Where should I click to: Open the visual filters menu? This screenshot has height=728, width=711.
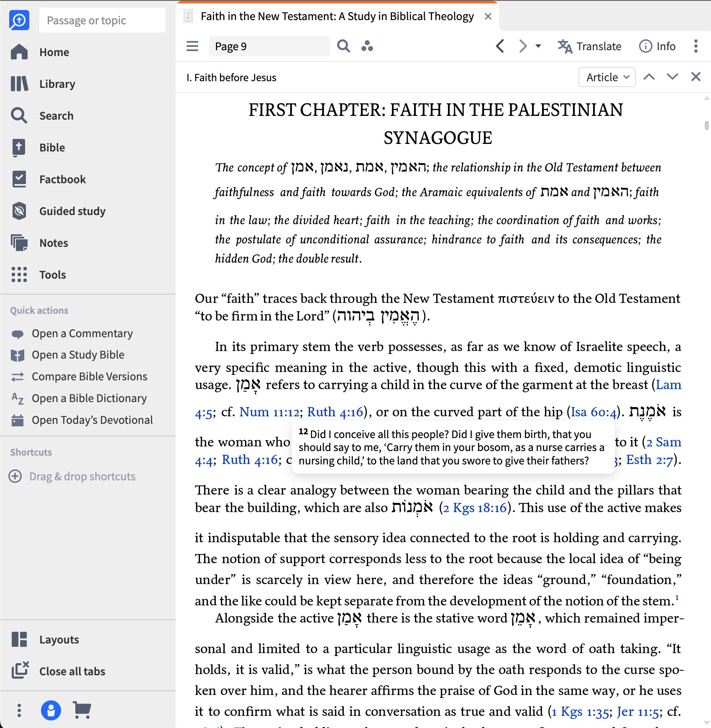click(x=368, y=46)
